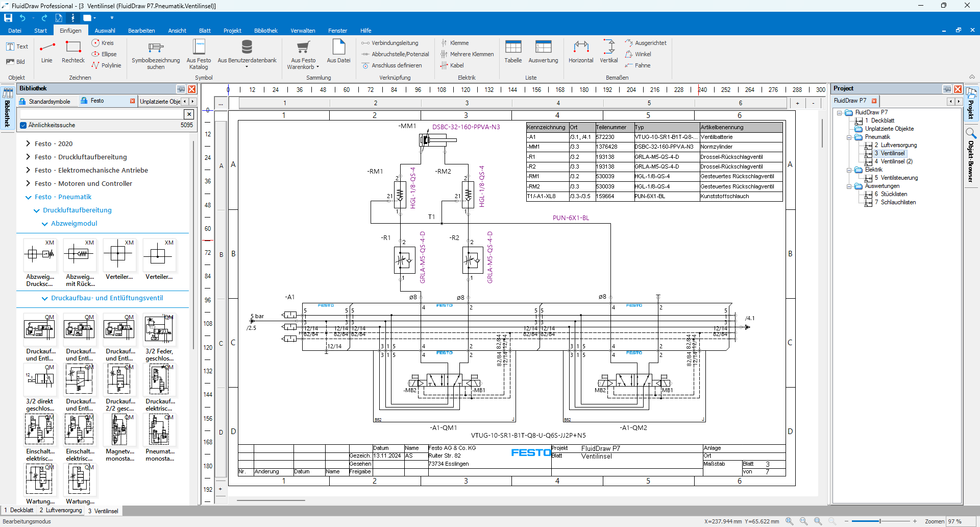Switch to the 2 Luftversorgung sheet tab
This screenshot has height=527, width=980.
pyautogui.click(x=61, y=510)
